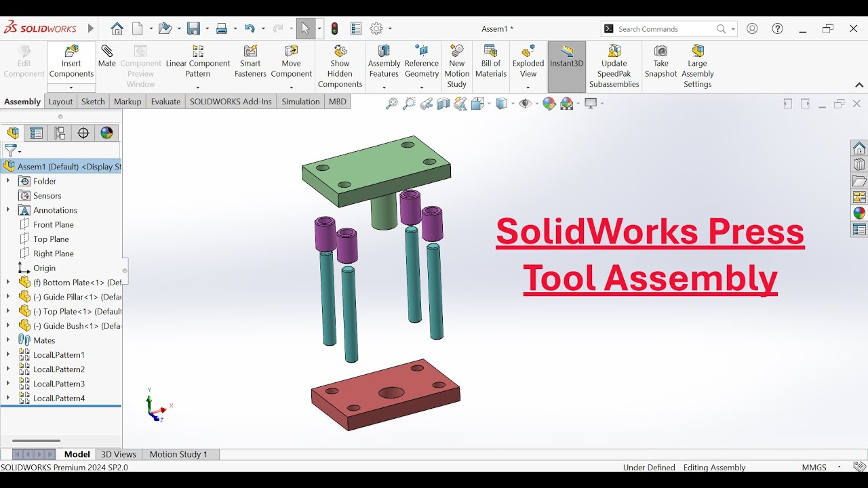Click Update SpeedPak Subassemblies
The width and height of the screenshot is (868, 488).
(x=614, y=66)
